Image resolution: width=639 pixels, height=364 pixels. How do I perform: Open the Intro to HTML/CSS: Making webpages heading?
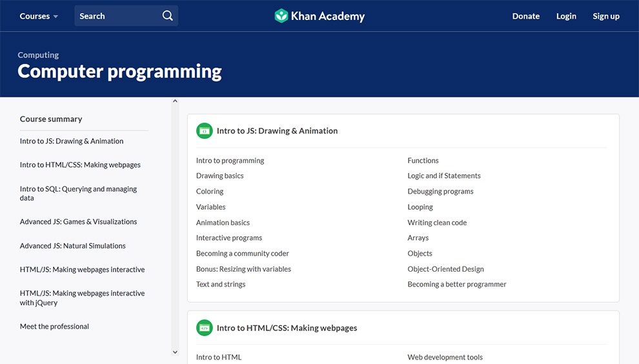click(x=287, y=328)
